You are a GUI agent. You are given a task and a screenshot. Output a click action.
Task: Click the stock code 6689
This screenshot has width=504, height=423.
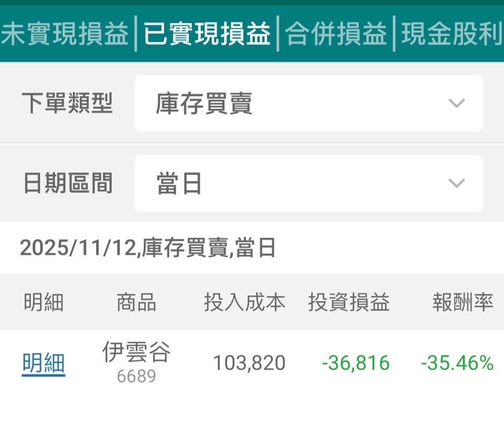click(136, 376)
